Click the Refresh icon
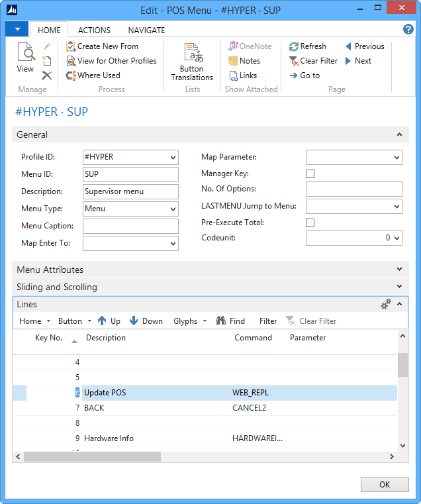This screenshot has height=504, width=421. [294, 46]
